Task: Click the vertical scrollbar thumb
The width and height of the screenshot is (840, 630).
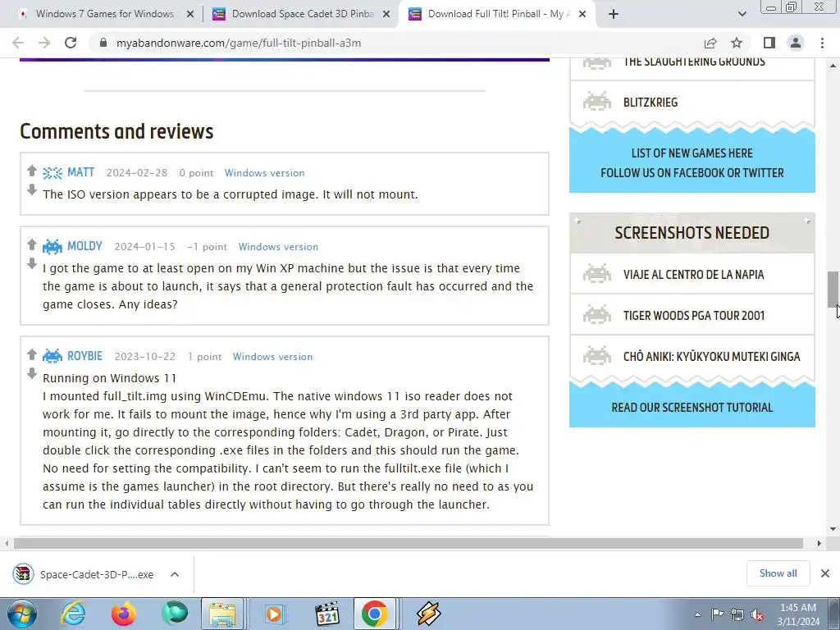Action: (x=833, y=289)
